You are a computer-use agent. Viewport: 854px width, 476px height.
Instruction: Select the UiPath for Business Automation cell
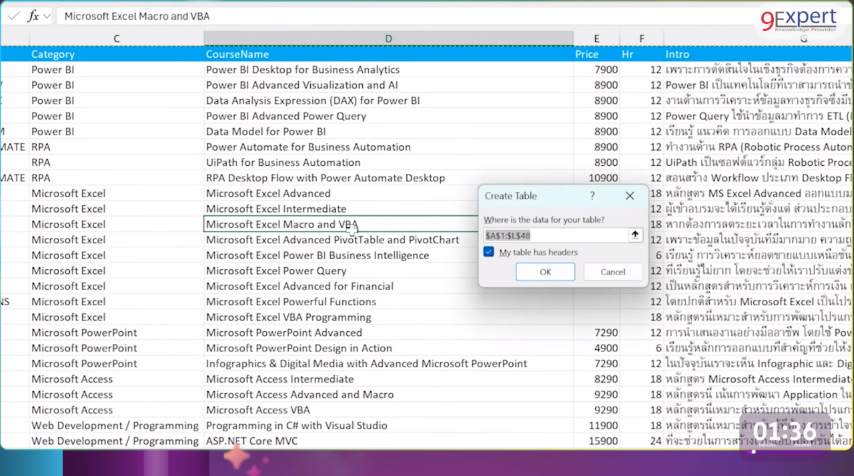(x=283, y=162)
